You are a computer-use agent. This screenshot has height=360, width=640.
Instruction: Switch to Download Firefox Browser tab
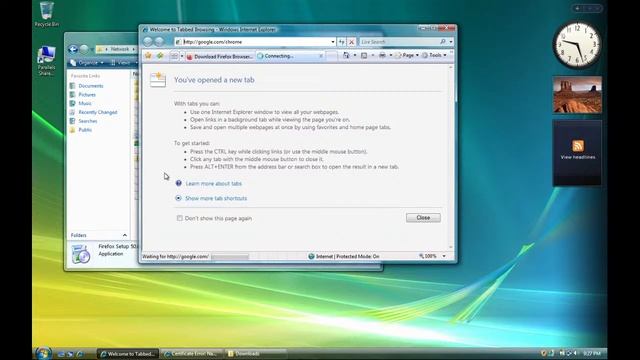pos(220,56)
